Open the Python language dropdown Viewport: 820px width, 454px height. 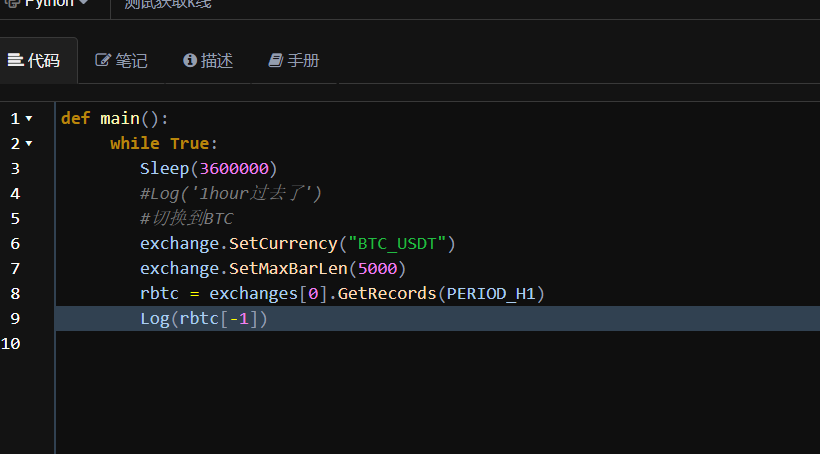point(49,4)
